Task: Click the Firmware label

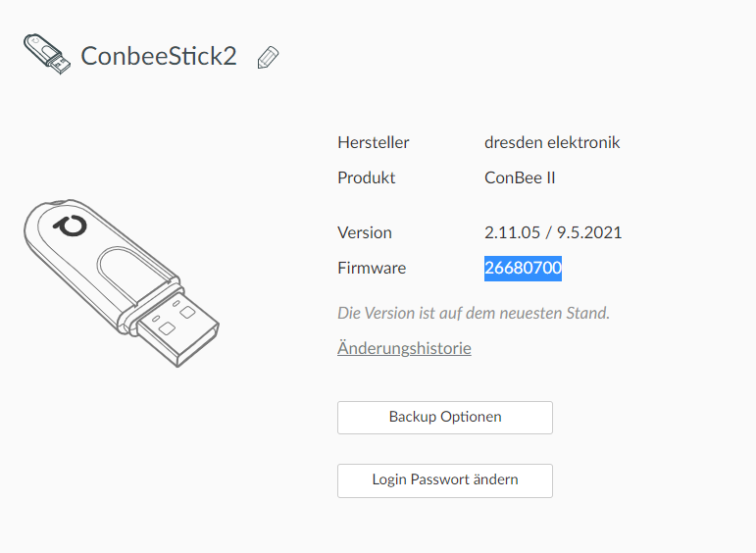Action: (371, 268)
